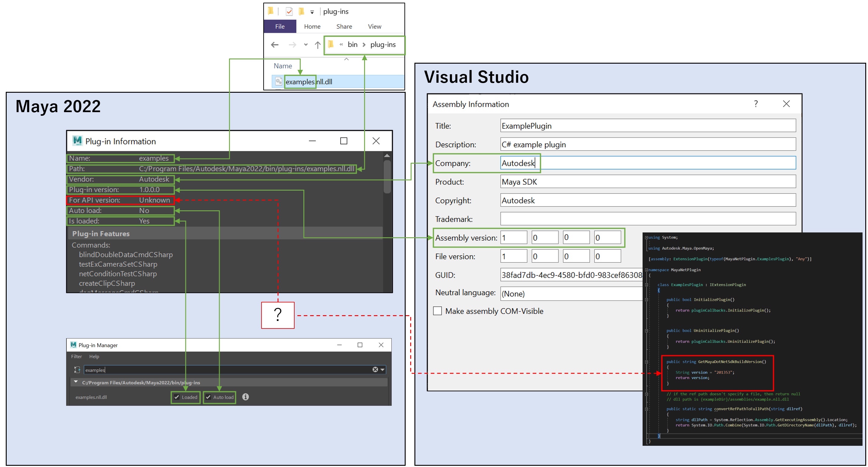Navigate to the bin folder via breadcrumb
The width and height of the screenshot is (868, 467).
click(x=352, y=45)
